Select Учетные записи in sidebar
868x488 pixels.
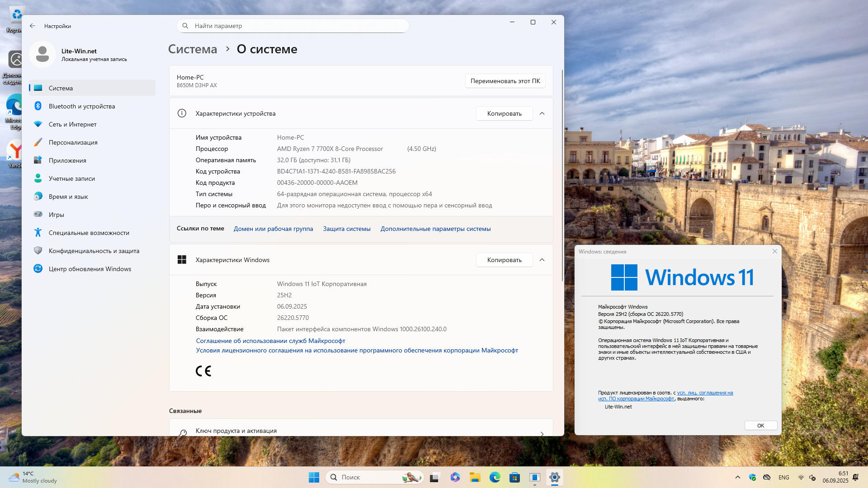pyautogui.click(x=71, y=178)
